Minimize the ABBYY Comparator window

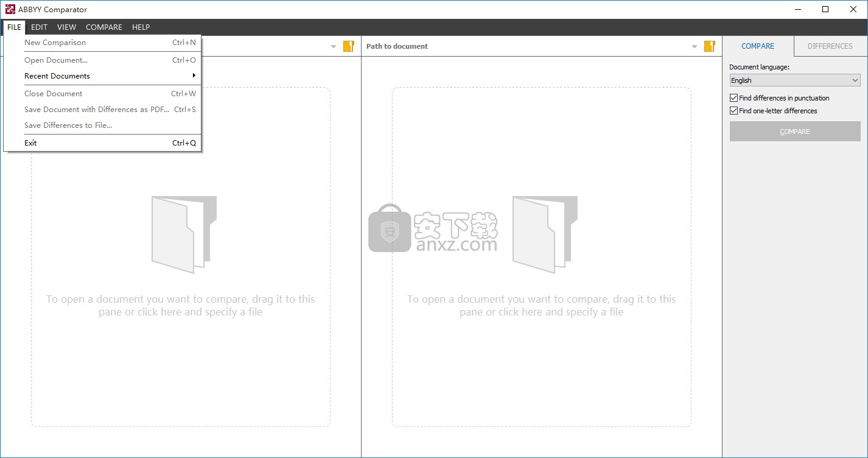[x=797, y=9]
